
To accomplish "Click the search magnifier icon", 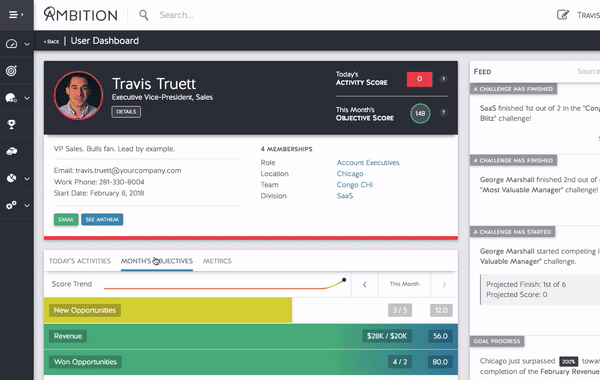I will tap(143, 15).
